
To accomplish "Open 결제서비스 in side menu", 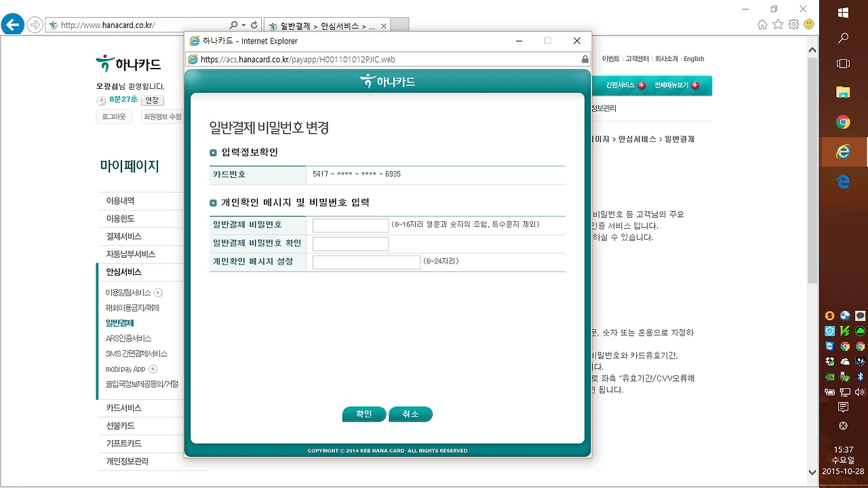I will pos(124,236).
